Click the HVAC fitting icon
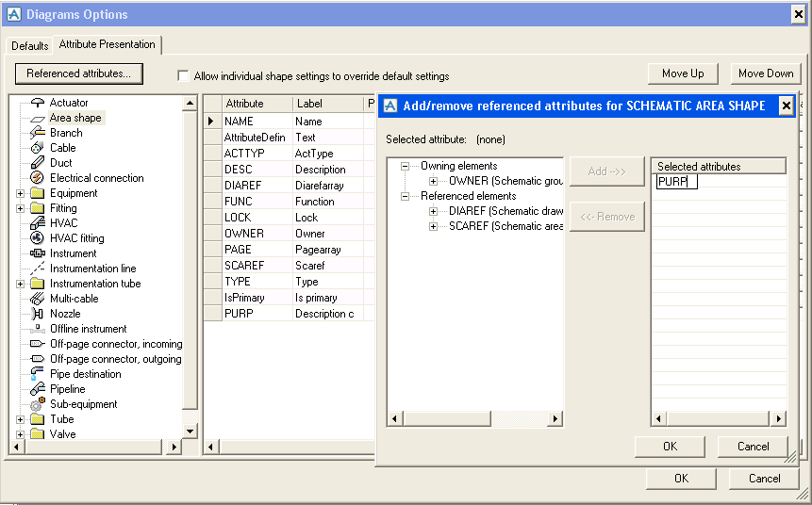This screenshot has width=812, height=505. [x=37, y=238]
